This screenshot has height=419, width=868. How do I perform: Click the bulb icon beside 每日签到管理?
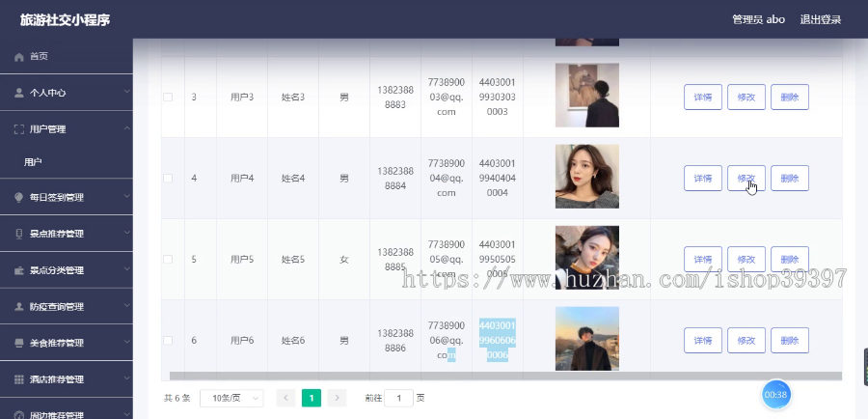pyautogui.click(x=19, y=197)
